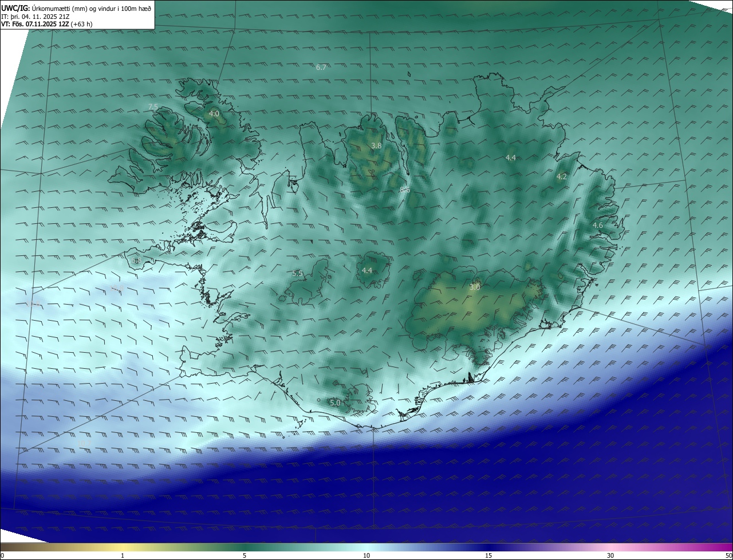The width and height of the screenshot is (733, 560).
Task: Click the '50' tick label on the colorbar
Action: [x=728, y=555]
